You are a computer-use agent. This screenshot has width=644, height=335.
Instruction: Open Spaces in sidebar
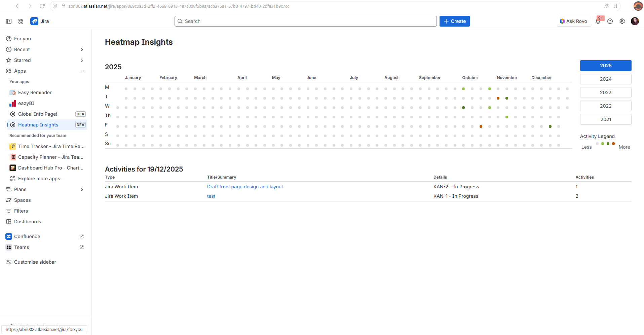pyautogui.click(x=45, y=200)
